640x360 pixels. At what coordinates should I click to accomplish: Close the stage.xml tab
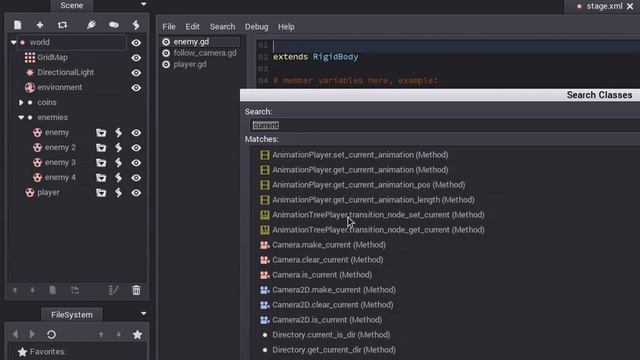[630, 6]
